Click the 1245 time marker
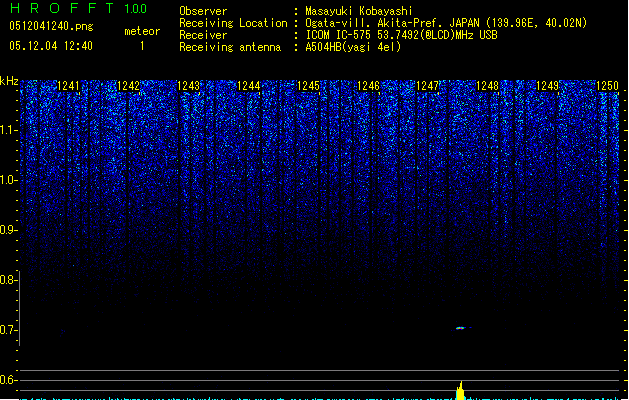This screenshot has width=629, height=400. click(308, 86)
